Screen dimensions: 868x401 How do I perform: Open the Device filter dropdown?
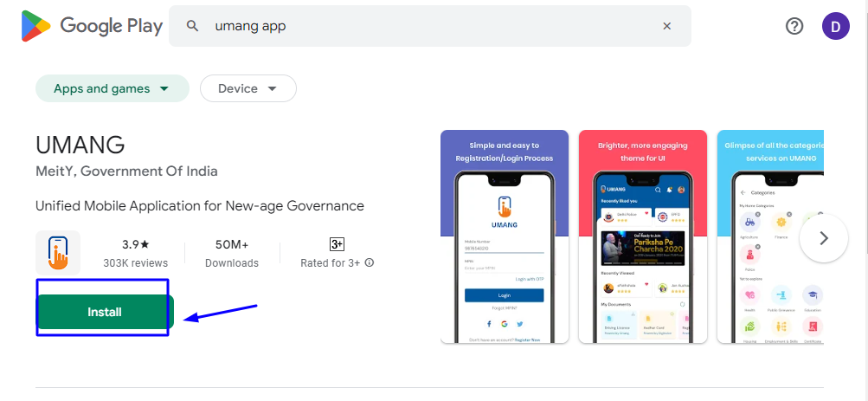248,88
